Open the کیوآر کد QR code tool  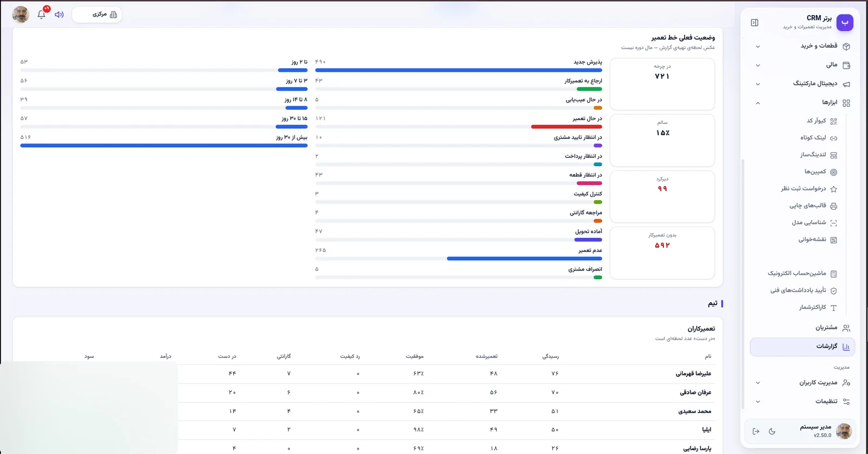click(821, 121)
